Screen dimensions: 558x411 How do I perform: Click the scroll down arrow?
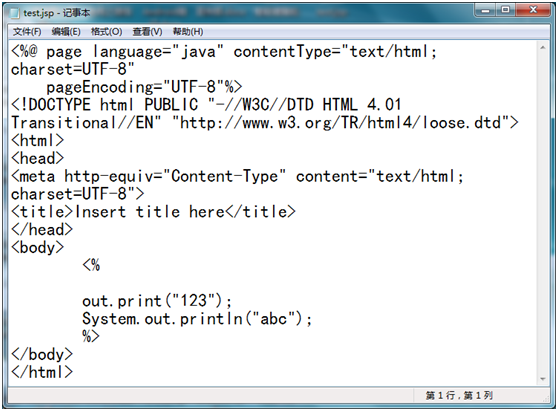pyautogui.click(x=543, y=379)
